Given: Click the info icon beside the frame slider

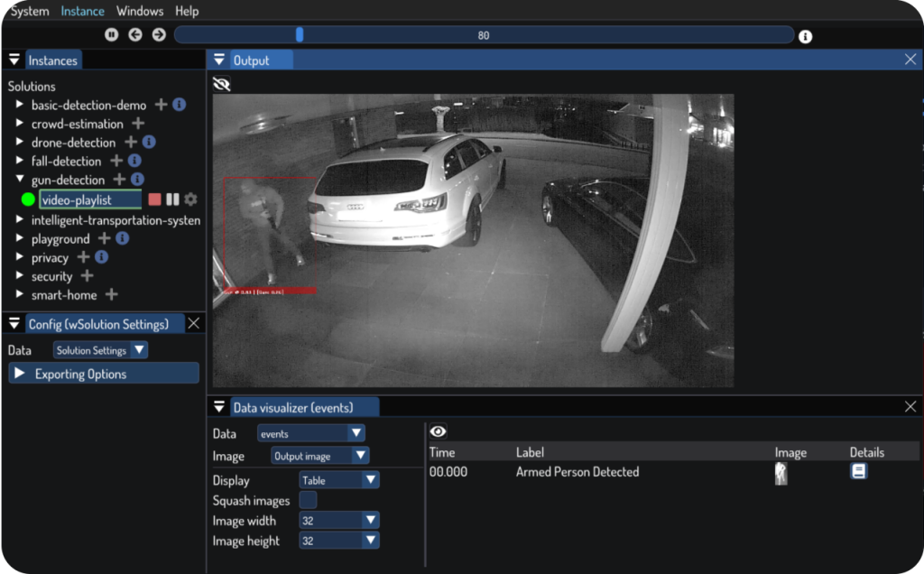Looking at the screenshot, I should click(805, 37).
